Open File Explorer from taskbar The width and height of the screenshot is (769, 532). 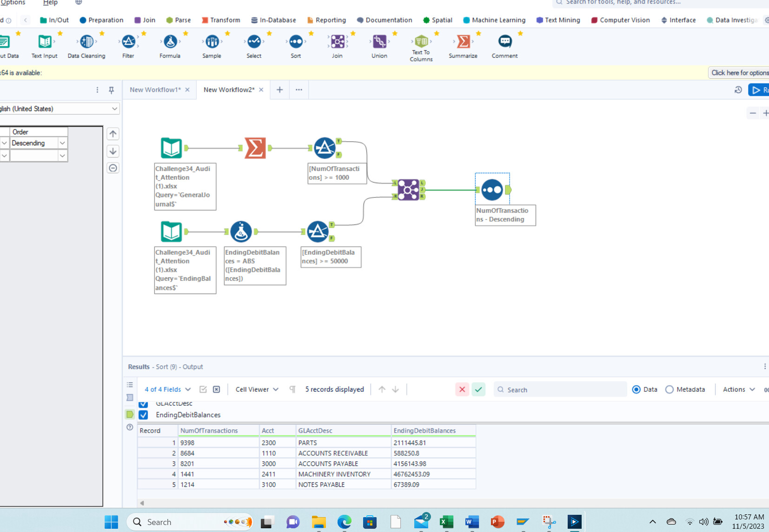[x=318, y=522]
